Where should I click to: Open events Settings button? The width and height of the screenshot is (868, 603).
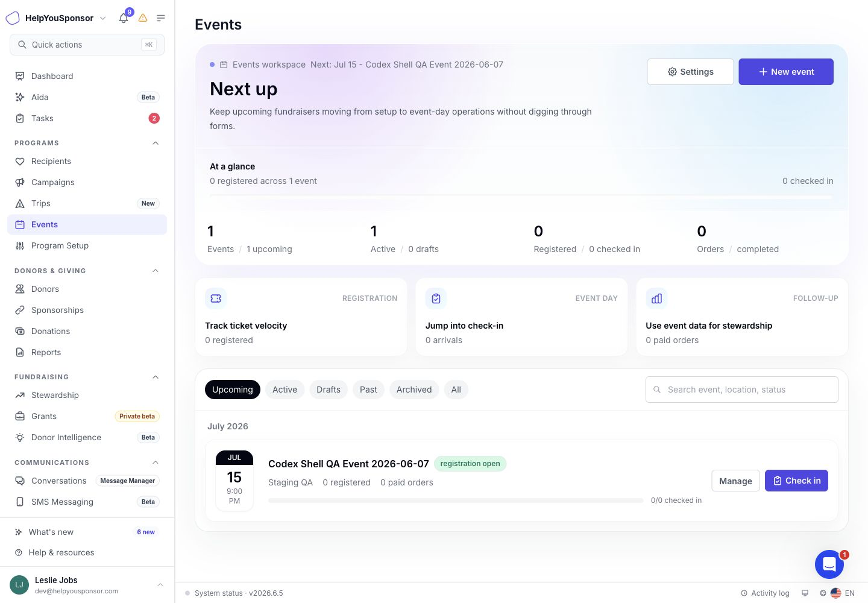[690, 72]
